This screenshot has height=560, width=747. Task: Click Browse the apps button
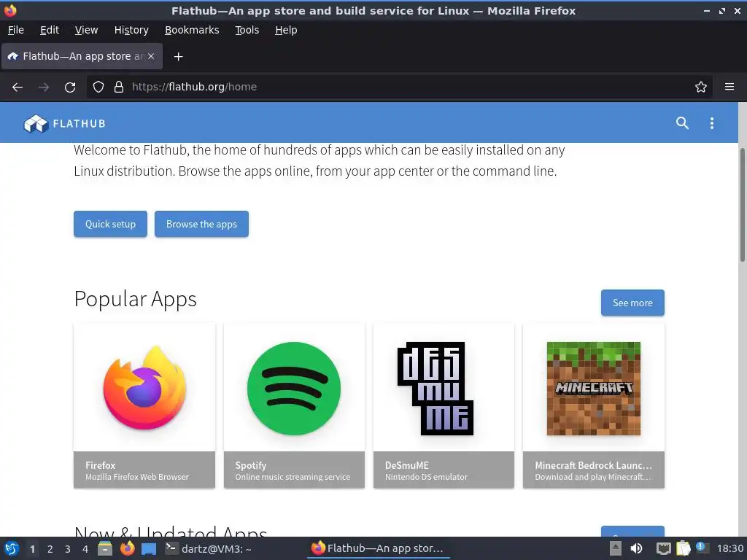point(201,224)
